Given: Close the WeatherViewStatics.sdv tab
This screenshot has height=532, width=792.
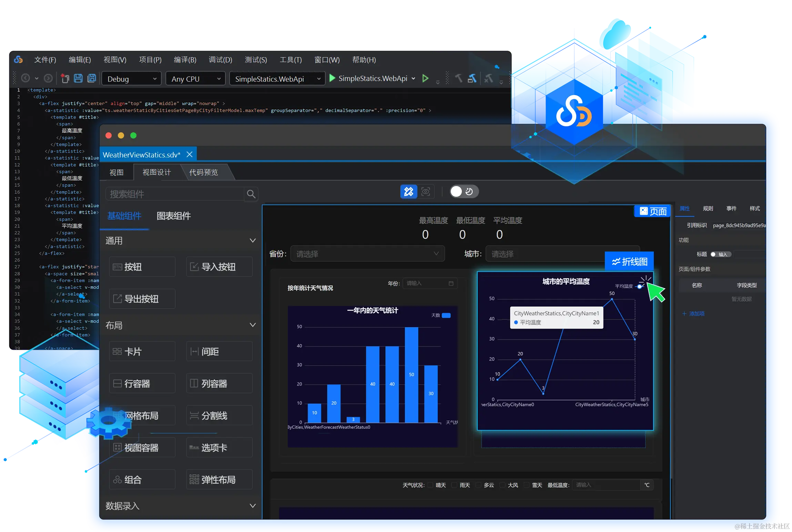Looking at the screenshot, I should click(190, 154).
